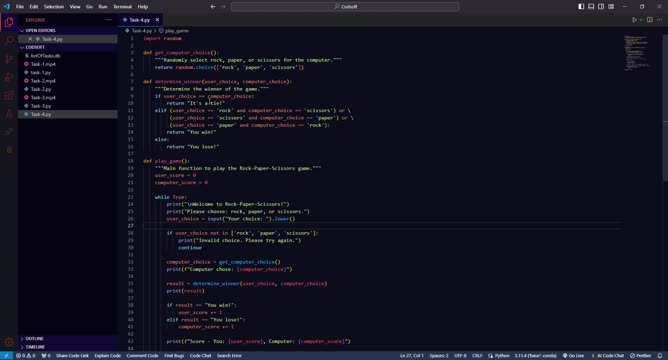Image resolution: width=668 pixels, height=360 pixels.
Task: Click the remote window icon in the status bar
Action: [6, 356]
